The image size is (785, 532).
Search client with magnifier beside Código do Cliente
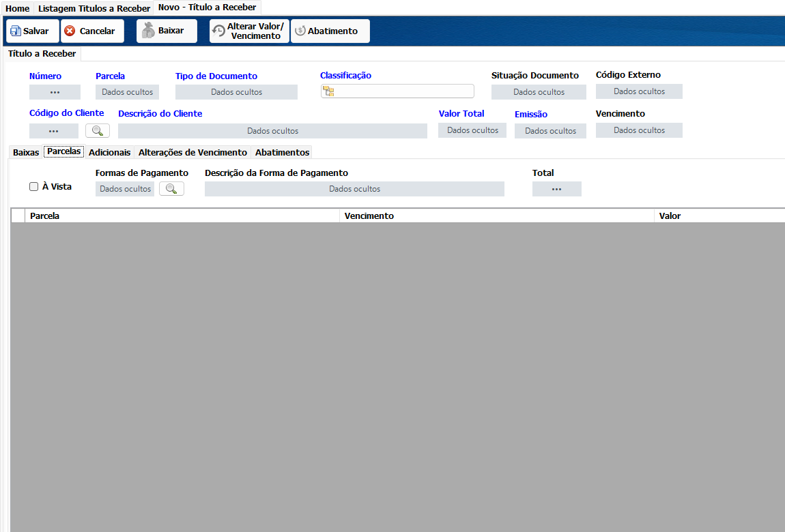tap(98, 131)
